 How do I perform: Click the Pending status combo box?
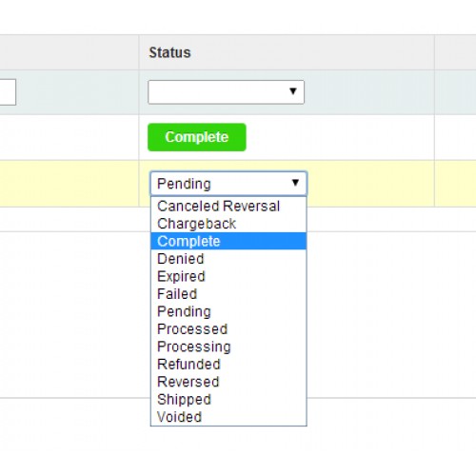[228, 183]
